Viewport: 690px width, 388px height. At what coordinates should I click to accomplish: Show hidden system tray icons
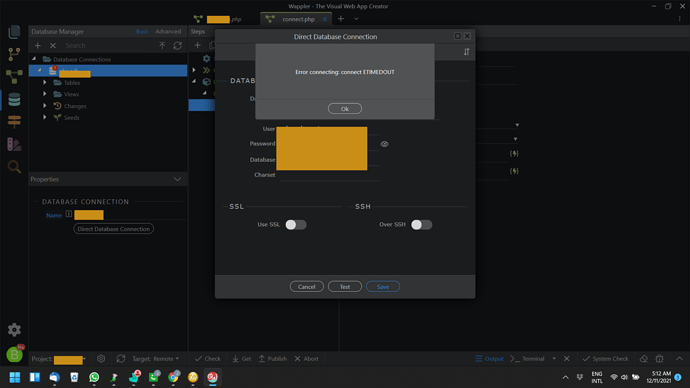click(565, 377)
